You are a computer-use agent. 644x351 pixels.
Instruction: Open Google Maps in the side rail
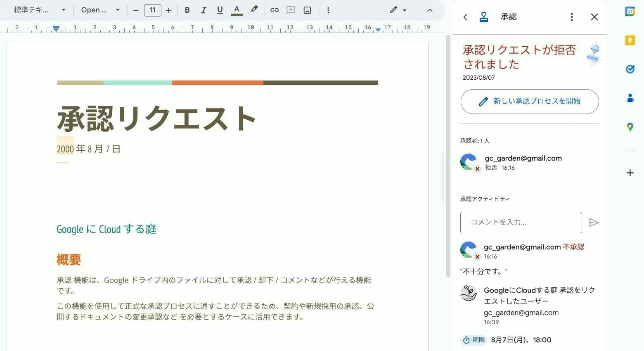pos(630,127)
